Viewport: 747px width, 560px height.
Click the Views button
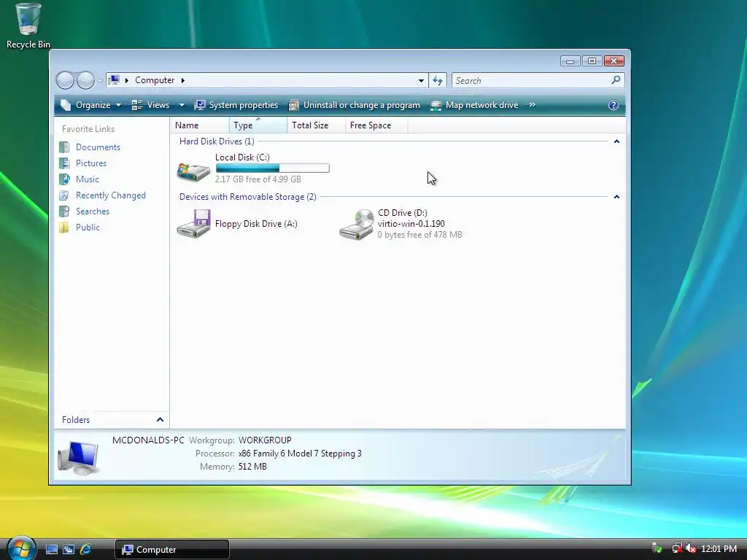tap(150, 105)
